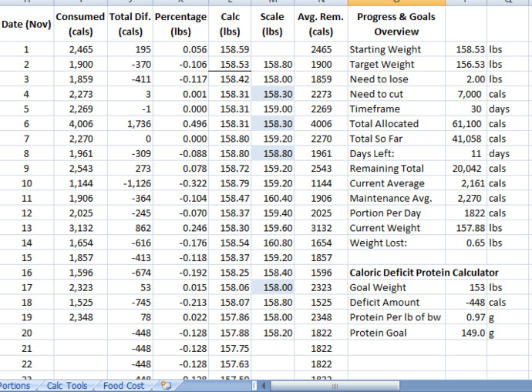The width and height of the screenshot is (532, 392).
Task: Click the tab bar split handle
Action: click(x=254, y=386)
